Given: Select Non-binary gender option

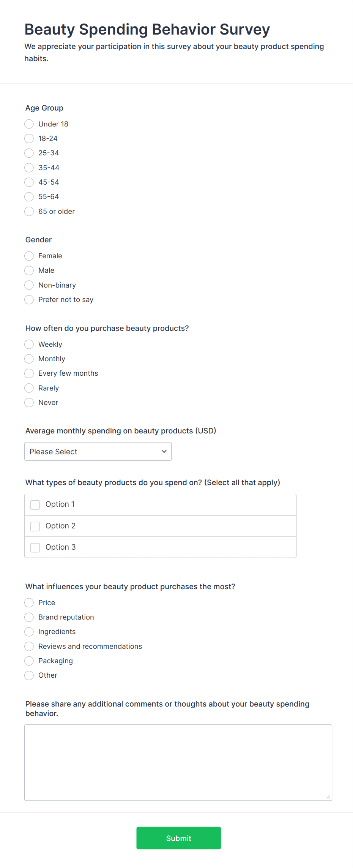Looking at the screenshot, I should point(29,285).
